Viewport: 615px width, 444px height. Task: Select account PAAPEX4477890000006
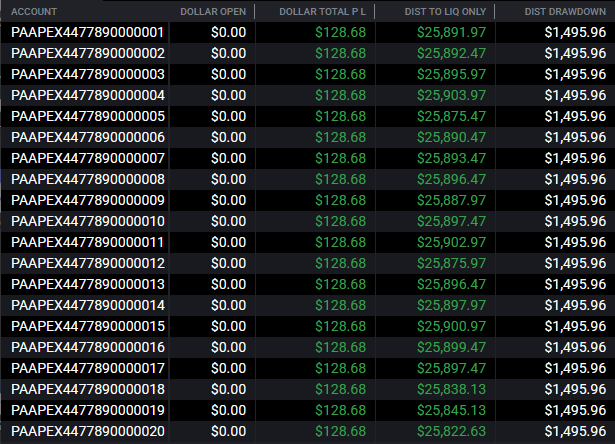(x=87, y=137)
